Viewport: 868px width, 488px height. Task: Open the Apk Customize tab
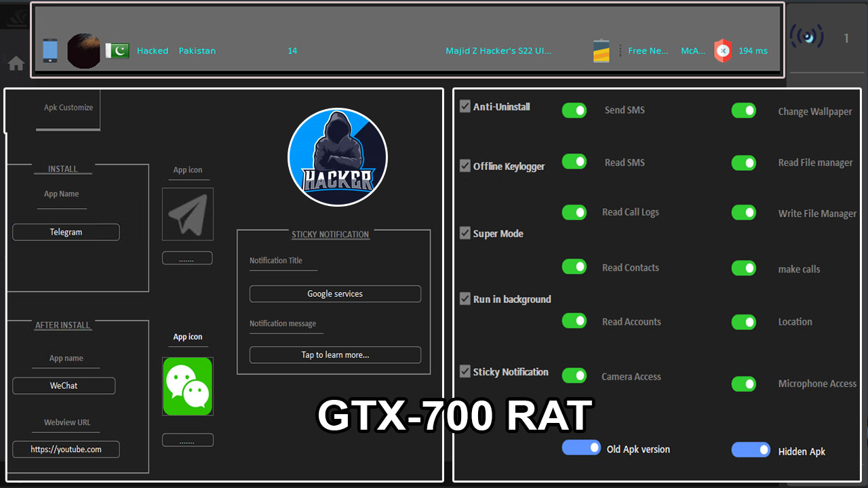click(68, 108)
